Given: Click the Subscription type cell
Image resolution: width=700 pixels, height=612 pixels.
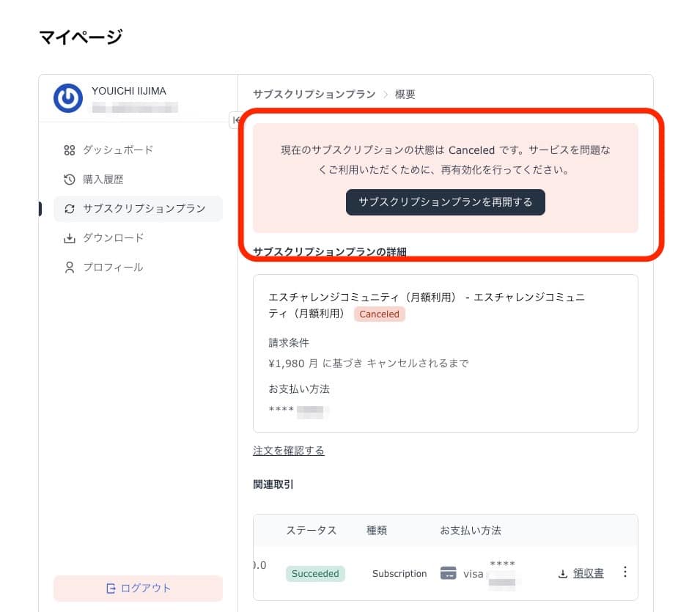Looking at the screenshot, I should (x=399, y=574).
